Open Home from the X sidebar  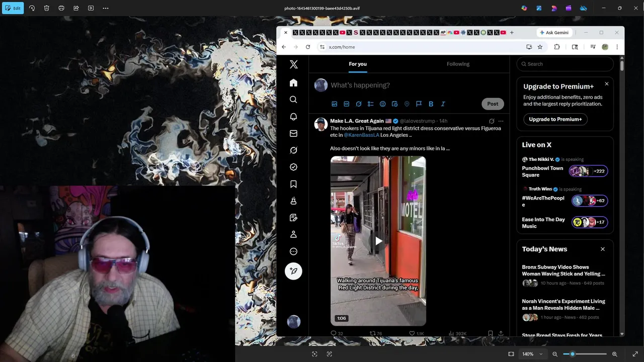[x=293, y=83]
